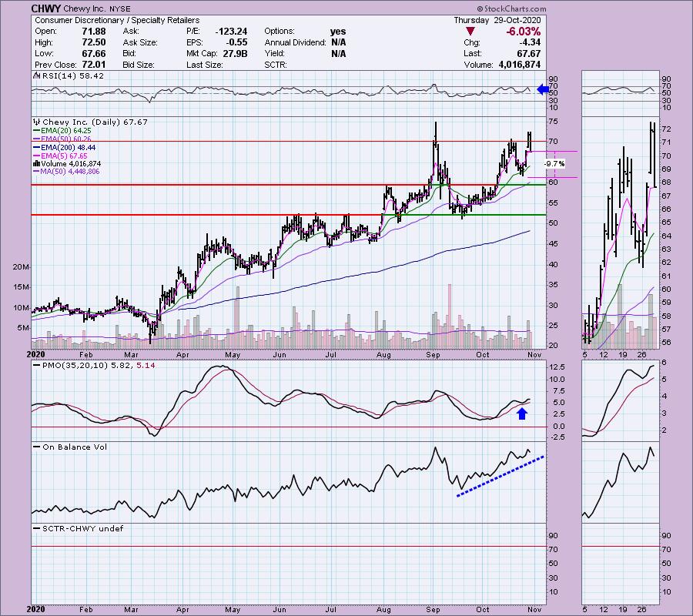Click the small icon before RSI(14)
Viewport: 693px width, 616px height.
tap(36, 76)
